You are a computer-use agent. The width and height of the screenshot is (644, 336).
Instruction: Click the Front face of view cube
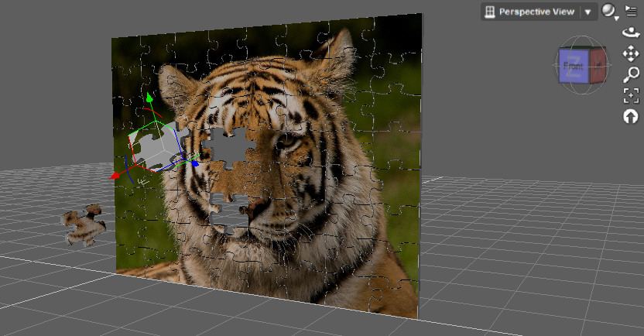[574, 66]
